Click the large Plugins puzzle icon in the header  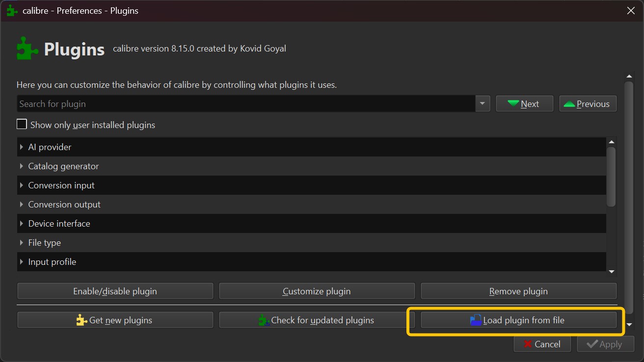coord(27,48)
